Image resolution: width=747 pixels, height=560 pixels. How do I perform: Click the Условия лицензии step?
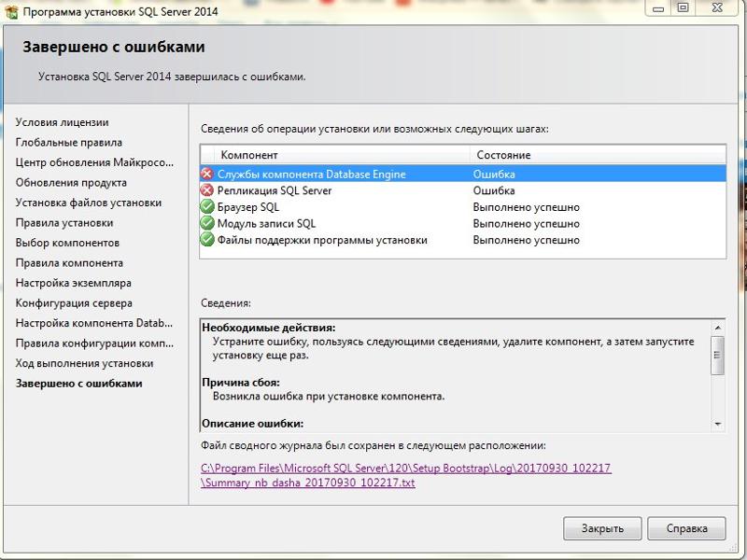click(x=62, y=122)
